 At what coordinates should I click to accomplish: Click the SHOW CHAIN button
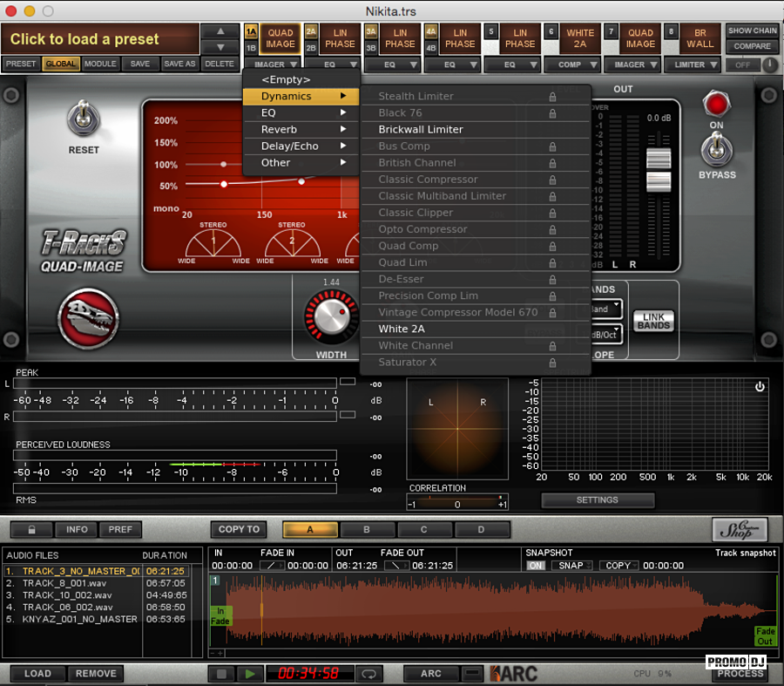(752, 31)
